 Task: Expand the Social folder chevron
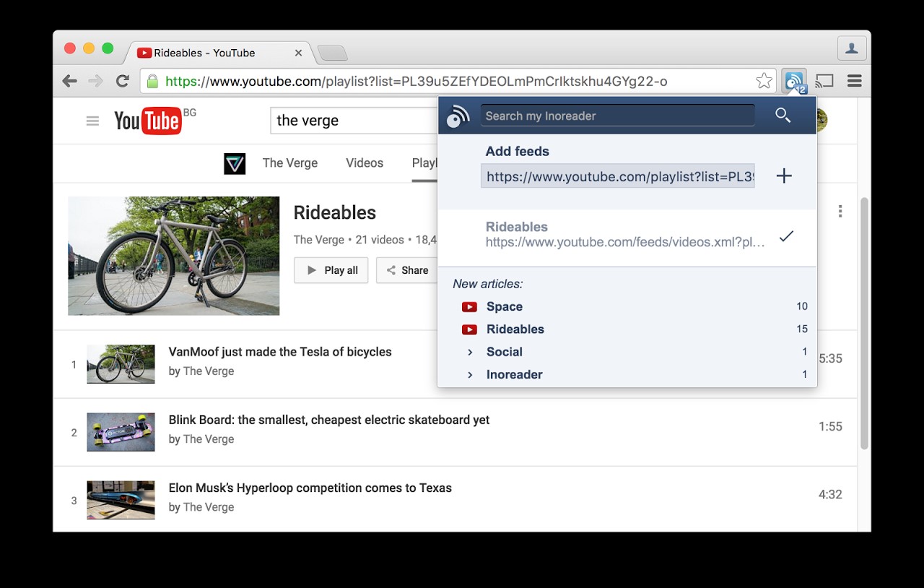coord(470,352)
